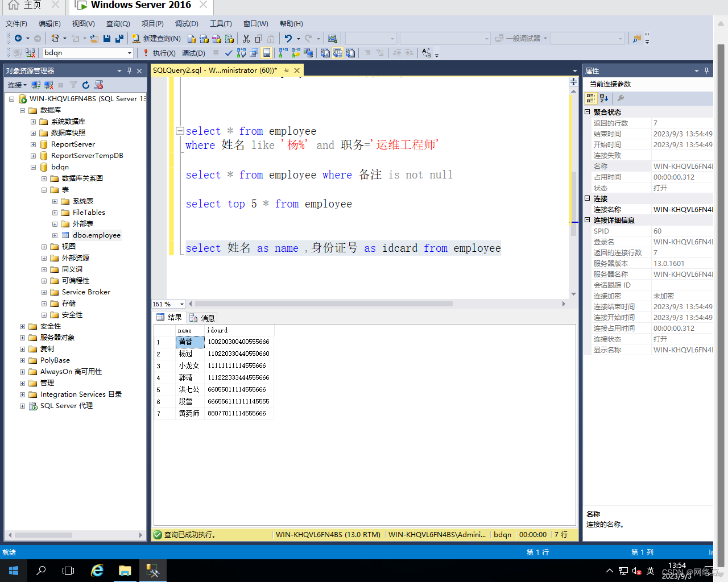The width and height of the screenshot is (728, 582).
Task: Select the 黄蓉 cell in results grid
Action: (190, 342)
